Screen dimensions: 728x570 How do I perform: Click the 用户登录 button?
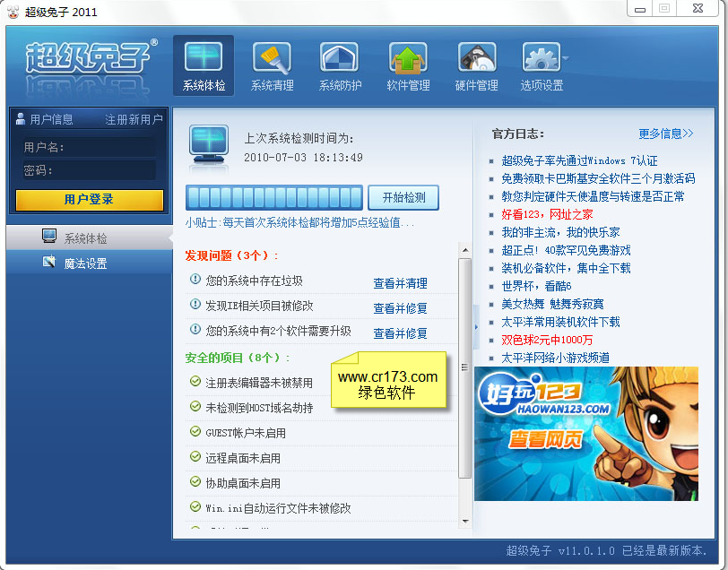click(x=89, y=200)
